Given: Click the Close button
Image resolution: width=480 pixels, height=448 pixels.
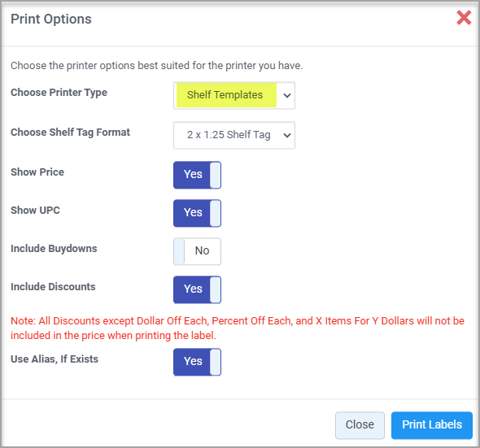Looking at the screenshot, I should 360,425.
